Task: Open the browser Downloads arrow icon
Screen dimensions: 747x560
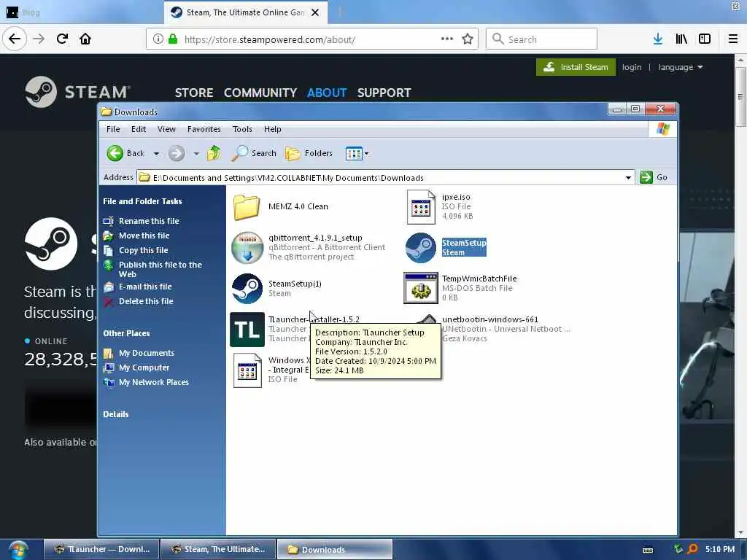Action: point(658,39)
